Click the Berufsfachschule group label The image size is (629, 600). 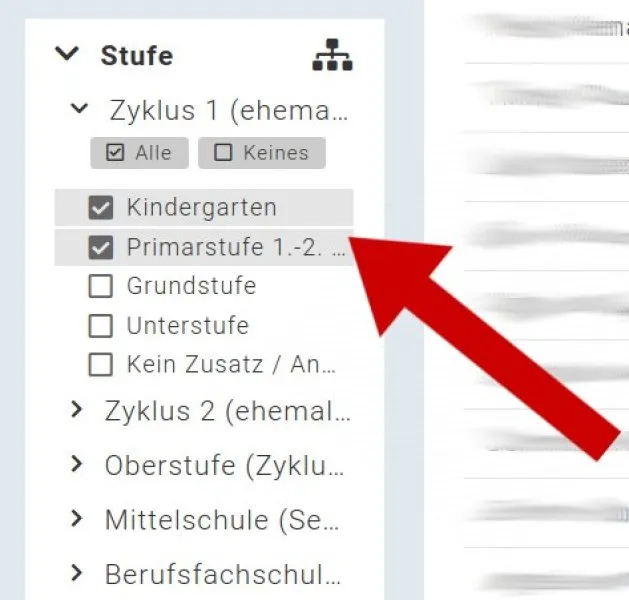(x=223, y=575)
